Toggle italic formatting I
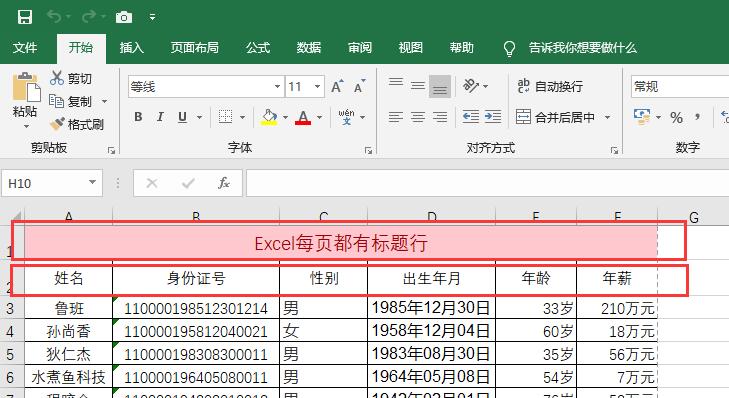Image resolution: width=729 pixels, height=398 pixels. coord(160,117)
